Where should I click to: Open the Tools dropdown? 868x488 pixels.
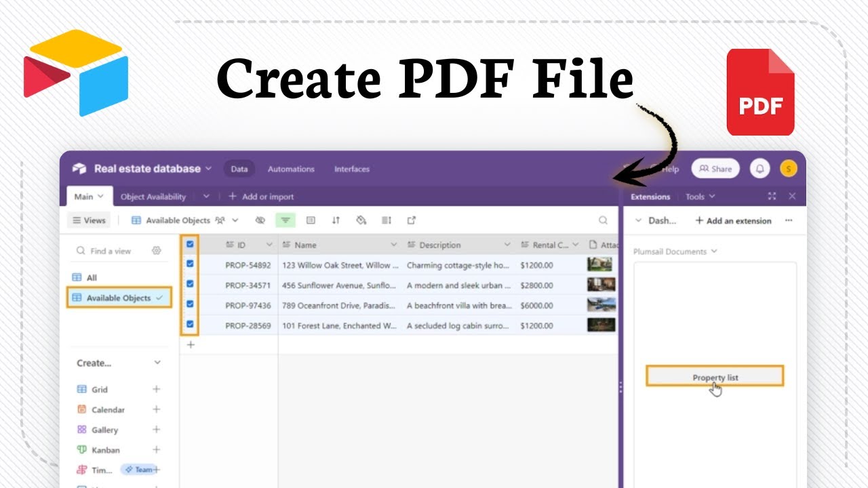click(x=700, y=197)
